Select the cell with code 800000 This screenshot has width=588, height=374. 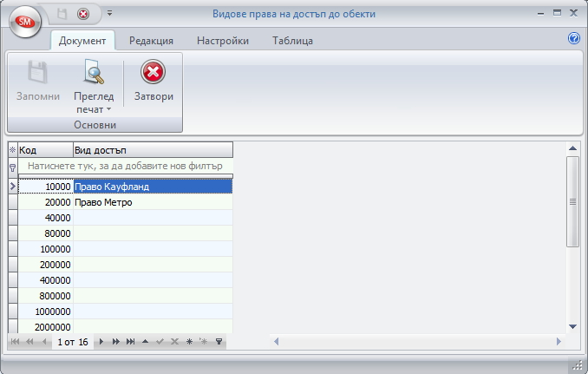coord(45,296)
